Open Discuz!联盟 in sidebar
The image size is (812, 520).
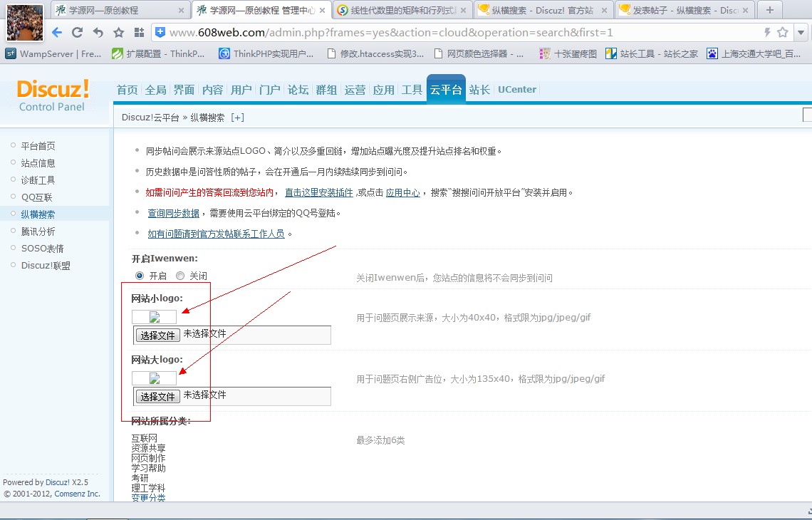[46, 266]
